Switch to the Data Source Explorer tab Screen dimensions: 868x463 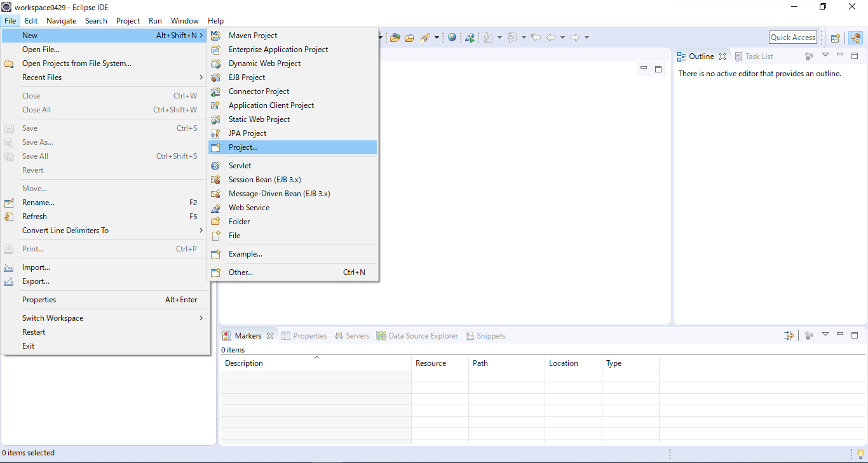click(417, 336)
